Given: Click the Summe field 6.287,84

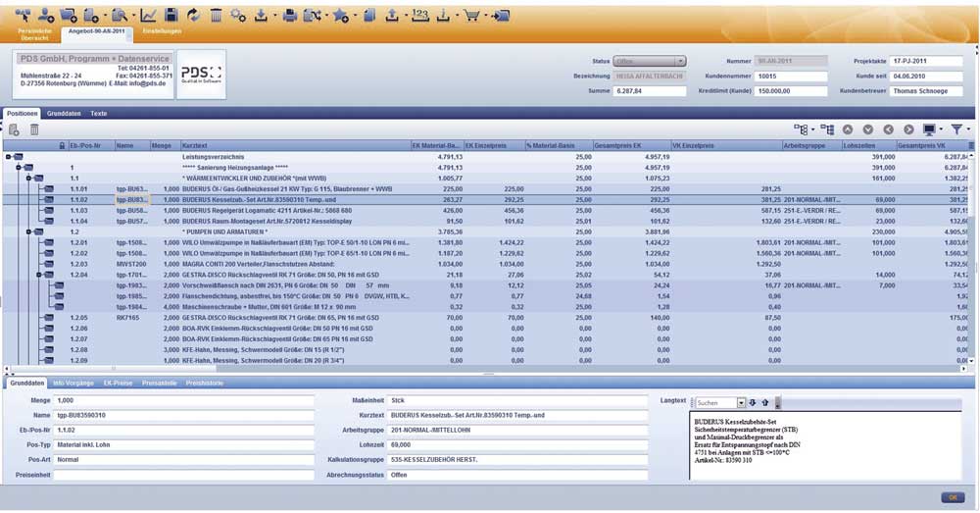Looking at the screenshot, I should pos(650,91).
